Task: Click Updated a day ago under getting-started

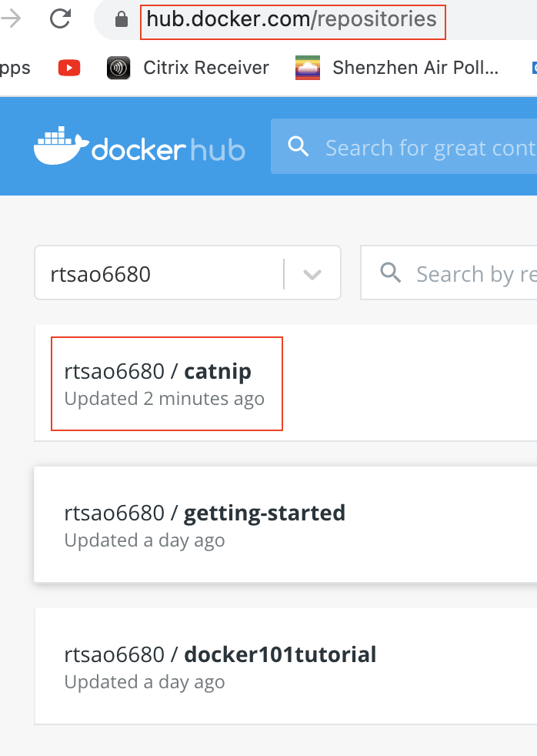Action: (x=145, y=541)
